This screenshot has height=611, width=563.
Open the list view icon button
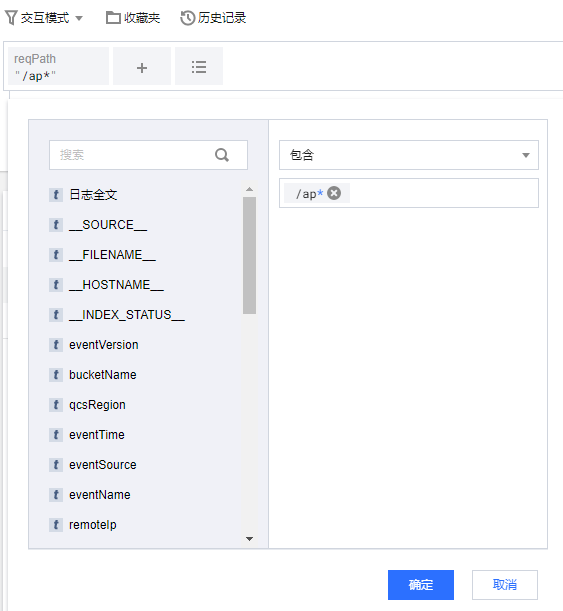[x=199, y=67]
